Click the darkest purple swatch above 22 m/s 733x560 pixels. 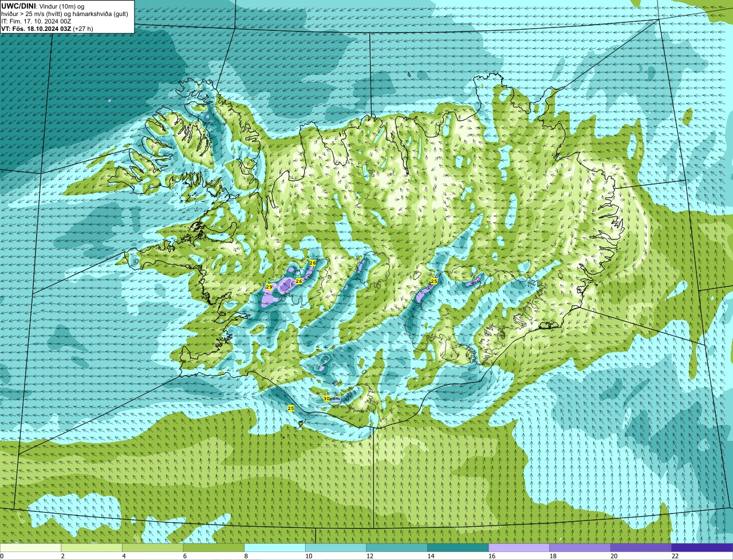(702, 547)
